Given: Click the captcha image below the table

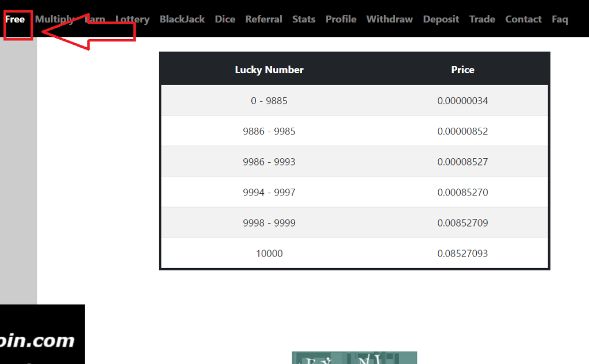Looking at the screenshot, I should tap(354, 358).
